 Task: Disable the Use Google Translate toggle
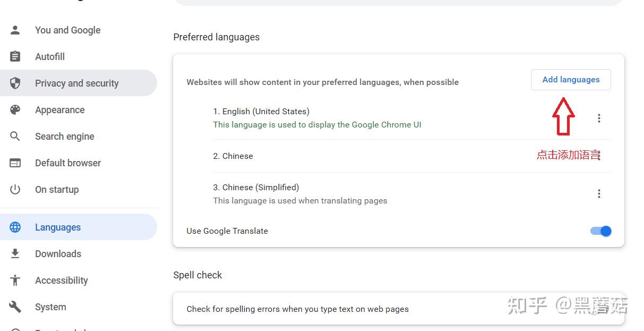[601, 231]
